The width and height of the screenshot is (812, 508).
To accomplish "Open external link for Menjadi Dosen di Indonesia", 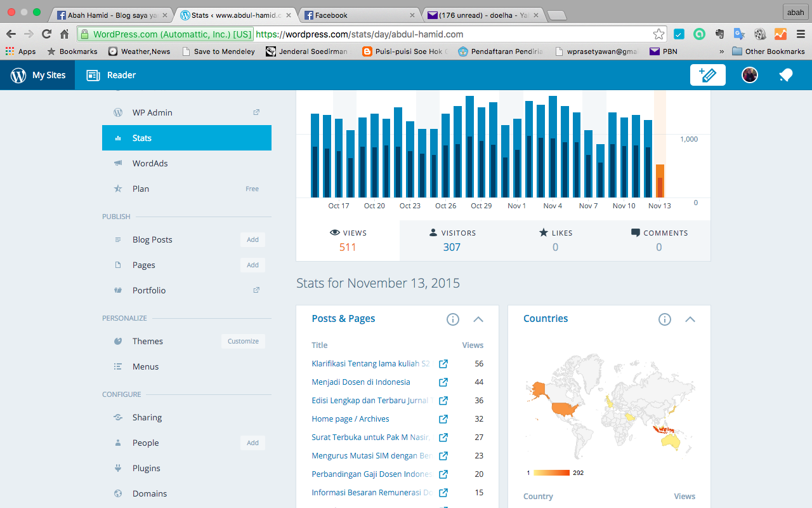I will (443, 382).
